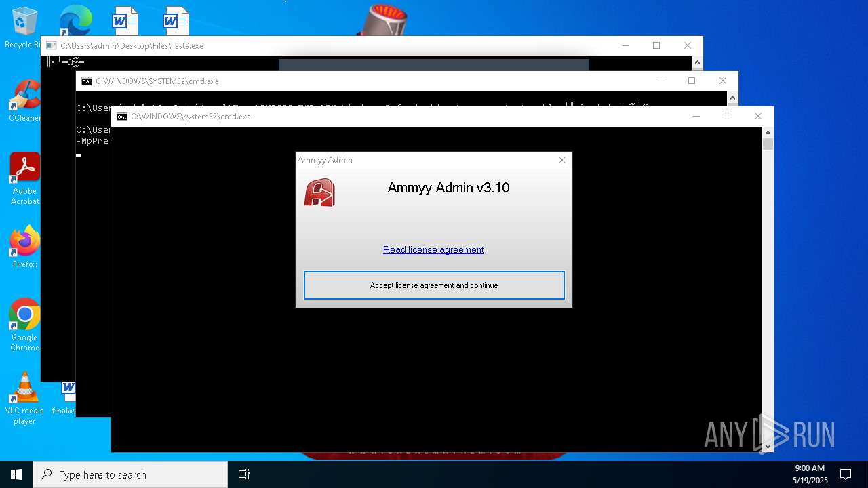Click the C:\WINDOWS\system32\cmd.exe window title
Viewport: 868px width, 488px height.
191,117
